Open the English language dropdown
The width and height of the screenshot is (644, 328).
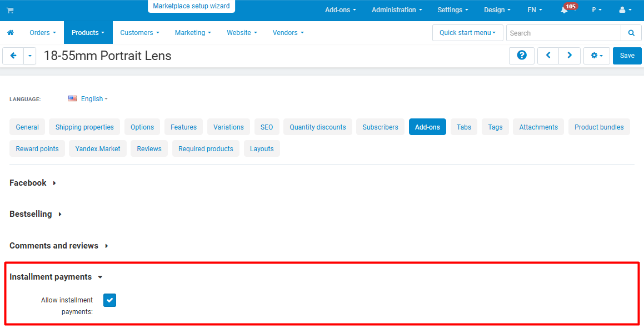(x=88, y=98)
